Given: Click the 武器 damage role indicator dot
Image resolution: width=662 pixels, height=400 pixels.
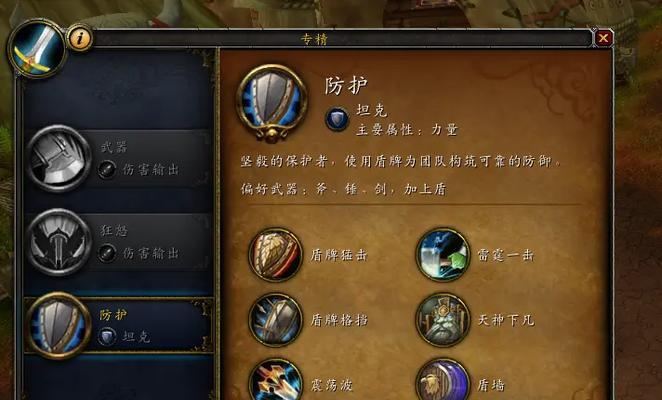Looking at the screenshot, I should [106, 170].
